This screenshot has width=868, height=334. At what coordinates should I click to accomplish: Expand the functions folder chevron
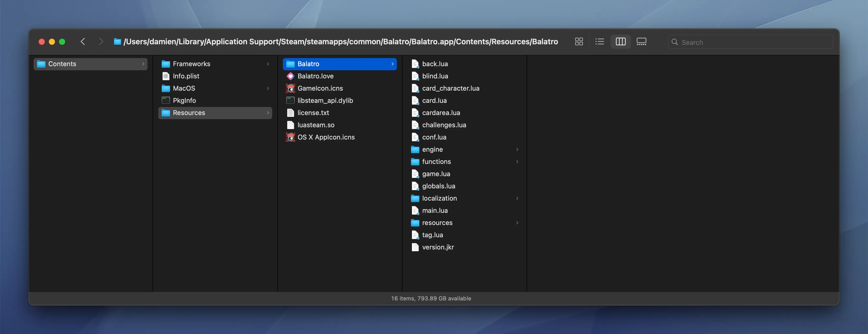[517, 161]
